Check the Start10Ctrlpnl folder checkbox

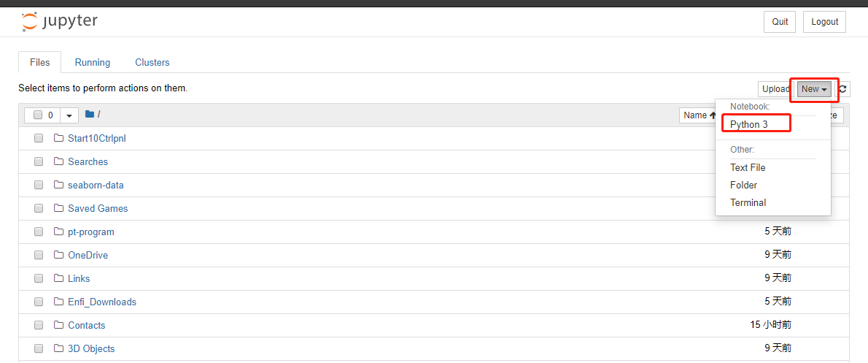(x=39, y=138)
